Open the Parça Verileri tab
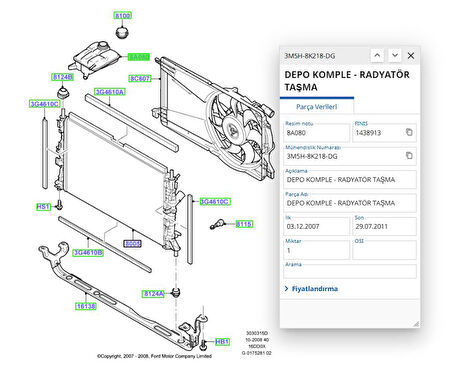The width and height of the screenshot is (452, 365). [317, 107]
